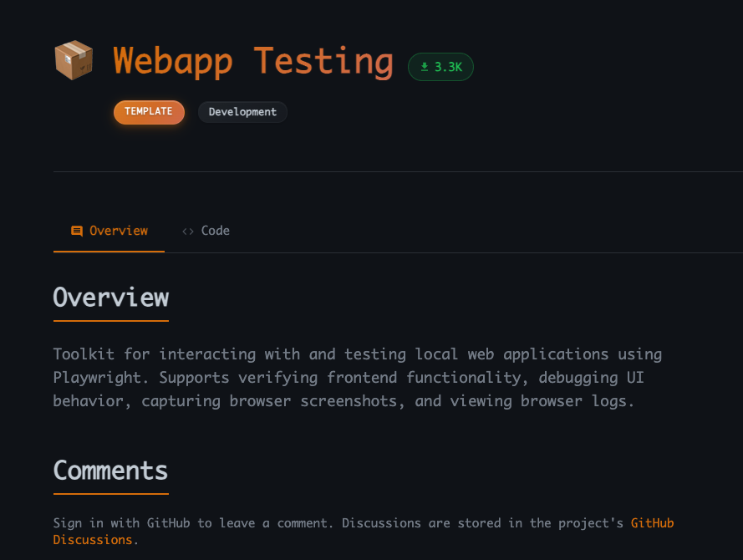Select the Development tag
This screenshot has height=560, width=743.
pyautogui.click(x=242, y=111)
